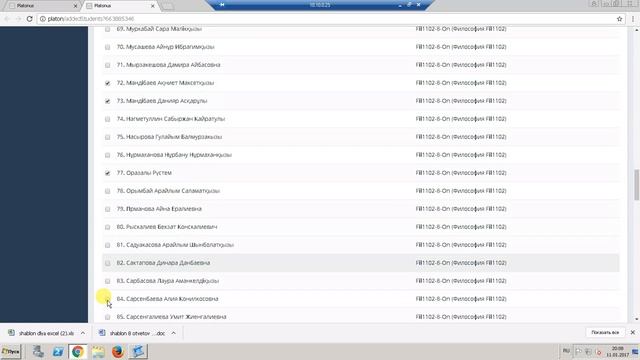Close the downloads bar with X

click(x=633, y=333)
